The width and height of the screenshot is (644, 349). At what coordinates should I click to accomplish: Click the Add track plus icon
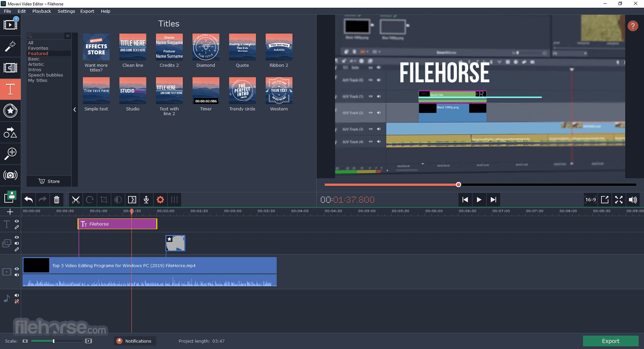(10, 212)
